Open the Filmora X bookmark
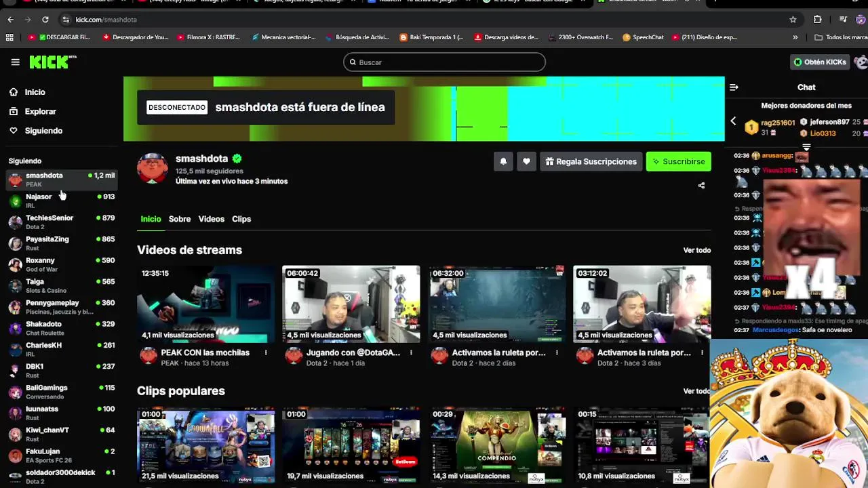 pos(208,37)
